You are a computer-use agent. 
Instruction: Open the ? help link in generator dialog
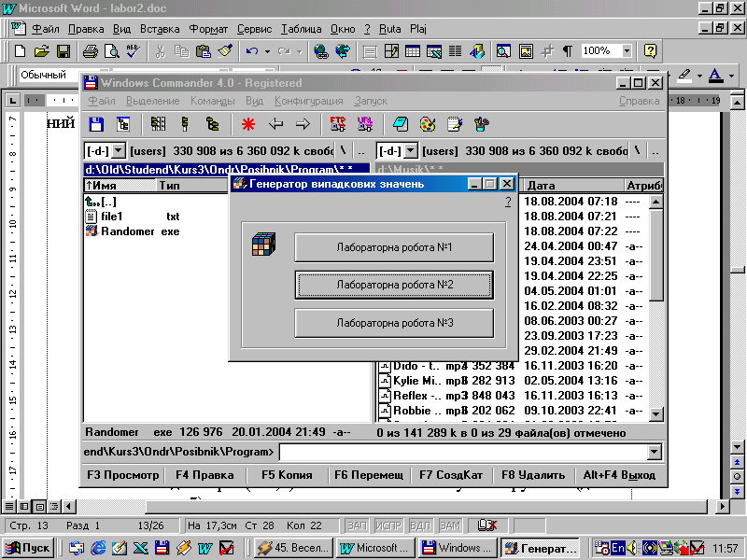click(508, 202)
